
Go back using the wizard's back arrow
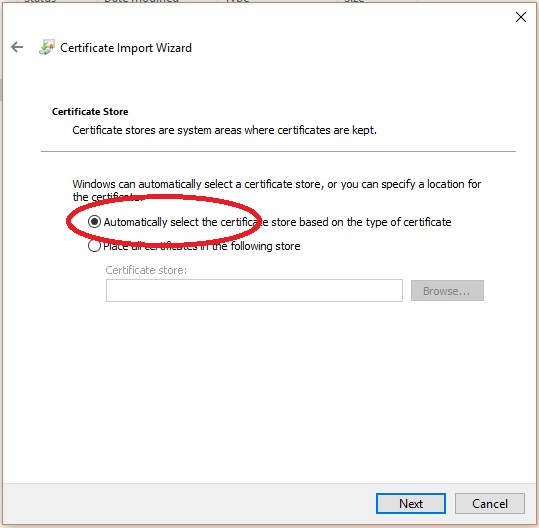pyautogui.click(x=17, y=47)
